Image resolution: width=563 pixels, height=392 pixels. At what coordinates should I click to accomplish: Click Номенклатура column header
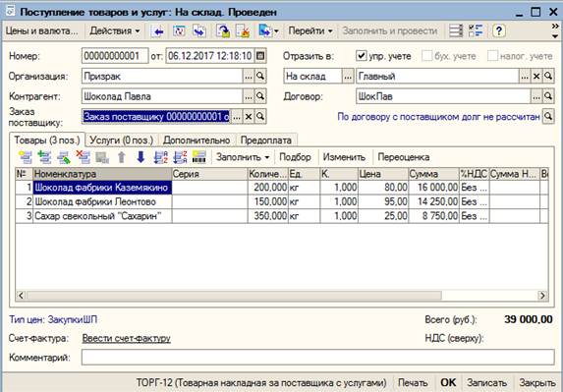click(x=102, y=174)
